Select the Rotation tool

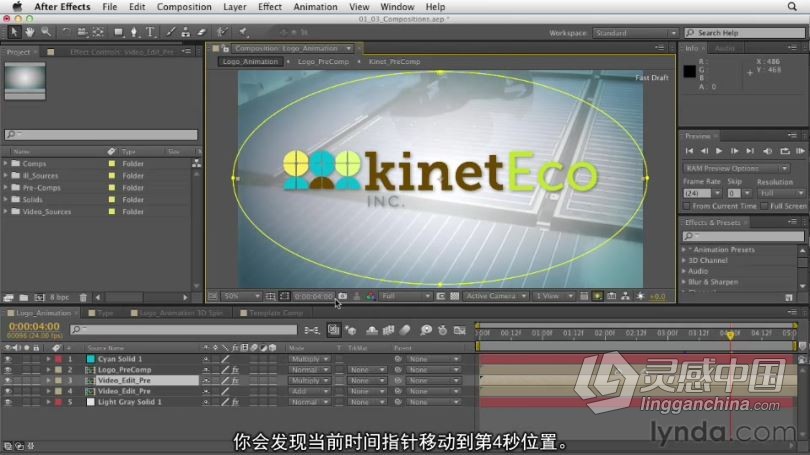(66, 32)
